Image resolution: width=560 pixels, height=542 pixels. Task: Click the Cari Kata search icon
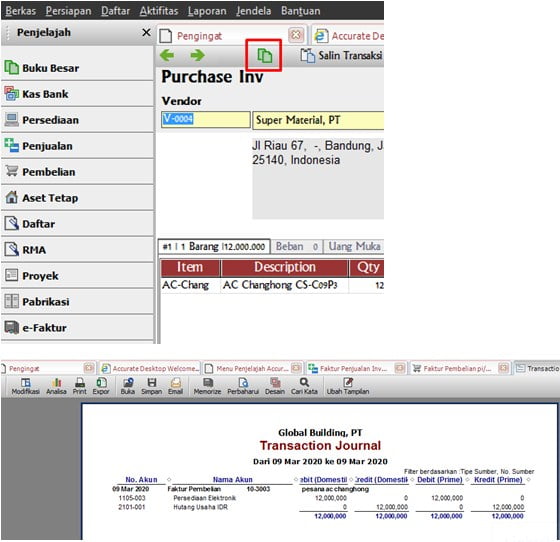(x=304, y=386)
